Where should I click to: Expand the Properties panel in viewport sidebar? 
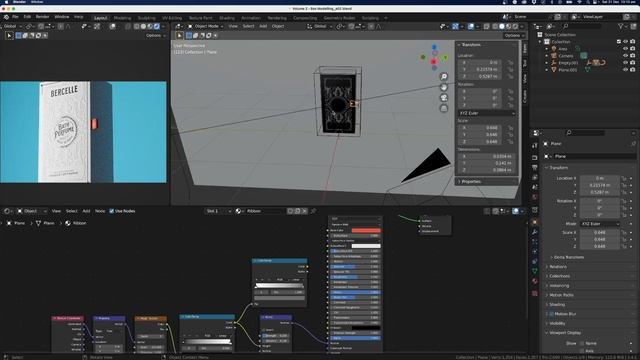click(471, 181)
